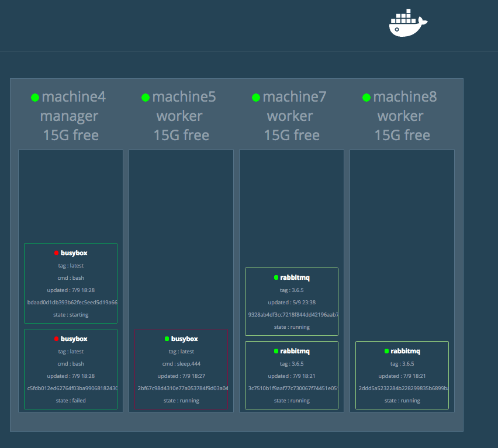498x448 pixels.
Task: Expand the starting busybox container card
Action: [70, 283]
